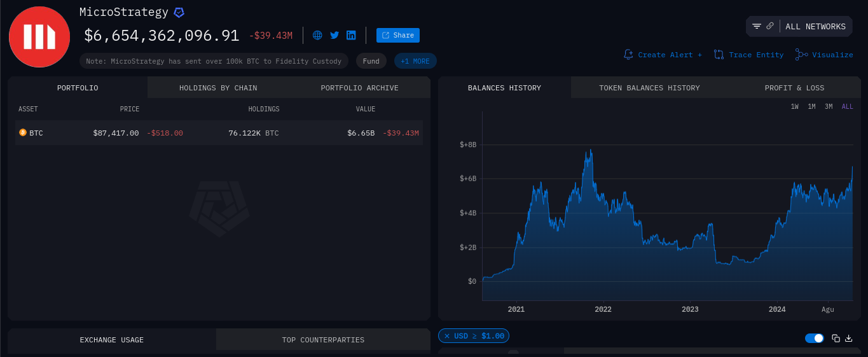Select the 3M chart range
Screen dimensions: 868x357
[829, 107]
